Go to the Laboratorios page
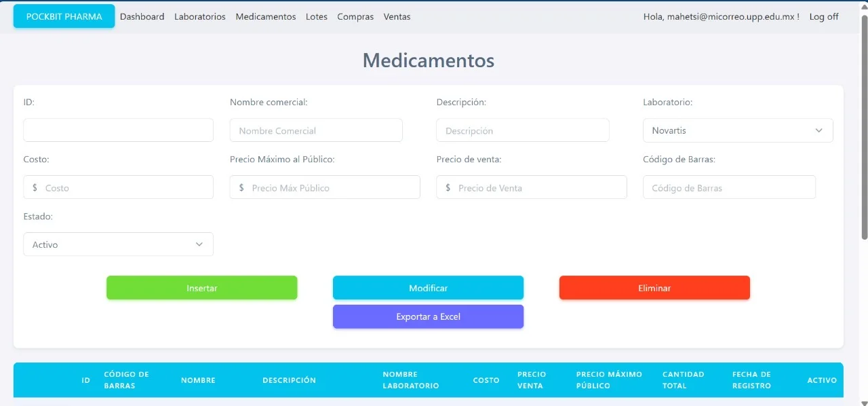 [x=200, y=16]
